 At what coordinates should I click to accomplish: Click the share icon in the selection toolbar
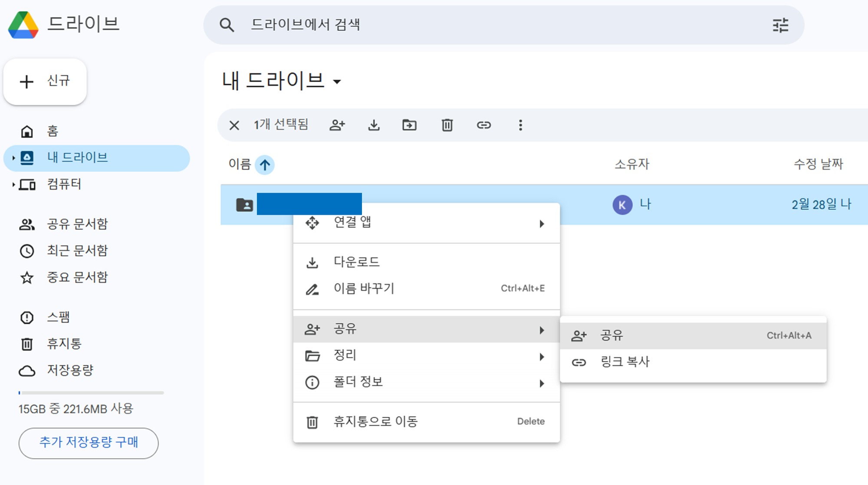338,125
